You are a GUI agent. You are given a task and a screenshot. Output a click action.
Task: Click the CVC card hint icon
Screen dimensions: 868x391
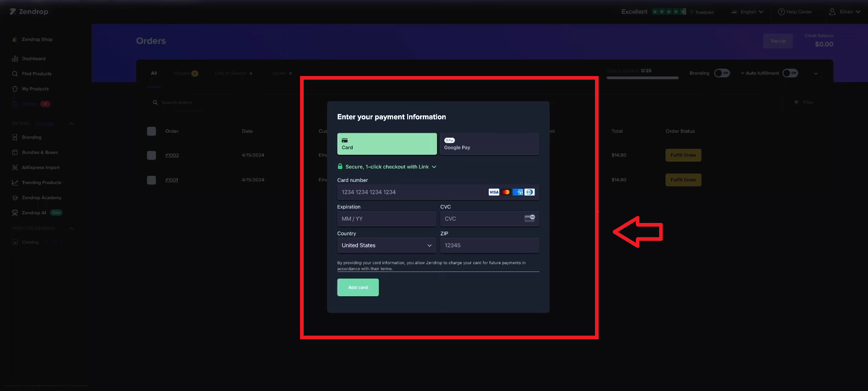530,218
